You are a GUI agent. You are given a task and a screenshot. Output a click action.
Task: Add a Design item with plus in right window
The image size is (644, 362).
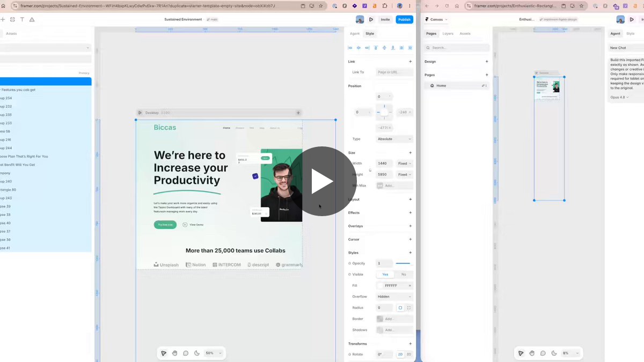click(487, 62)
